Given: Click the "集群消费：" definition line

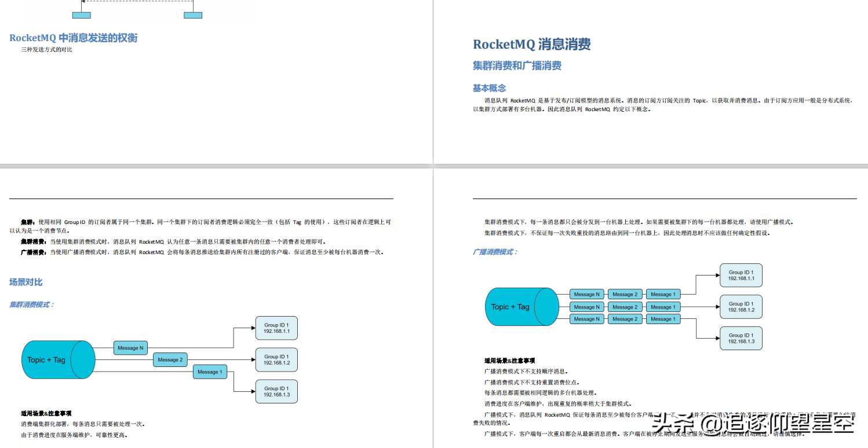Looking at the screenshot, I should pyautogui.click(x=173, y=241).
